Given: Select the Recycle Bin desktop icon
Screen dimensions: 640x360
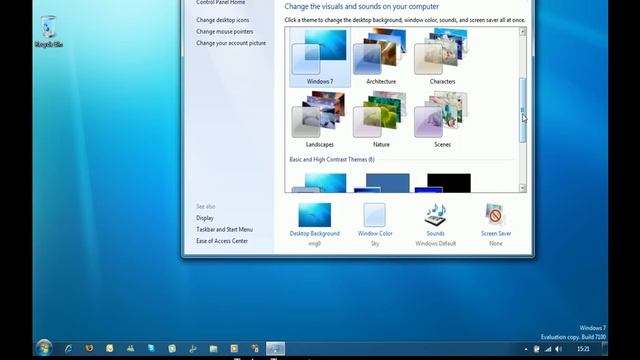Looking at the screenshot, I should pos(48,31).
